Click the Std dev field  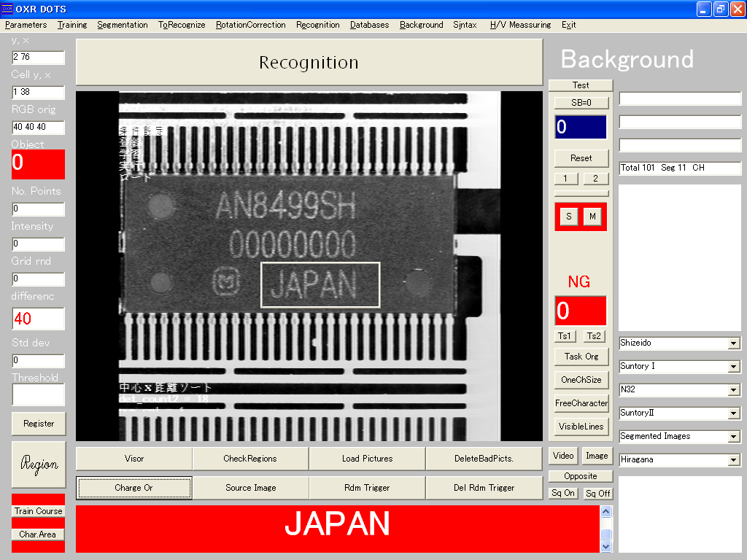pos(38,360)
